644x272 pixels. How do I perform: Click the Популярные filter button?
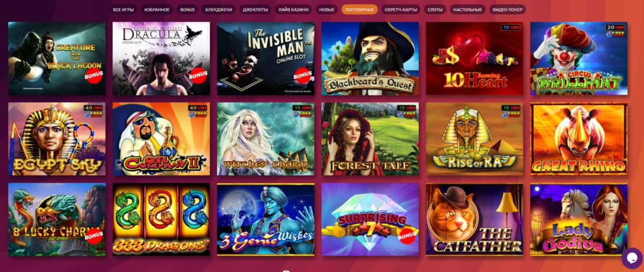click(x=360, y=10)
